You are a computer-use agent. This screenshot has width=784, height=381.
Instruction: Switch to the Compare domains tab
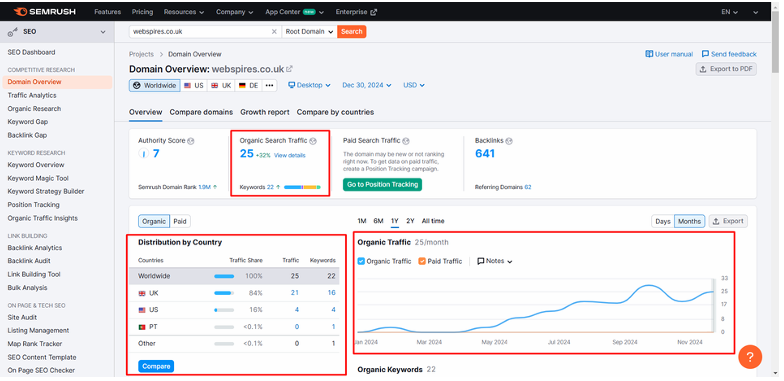coord(201,112)
